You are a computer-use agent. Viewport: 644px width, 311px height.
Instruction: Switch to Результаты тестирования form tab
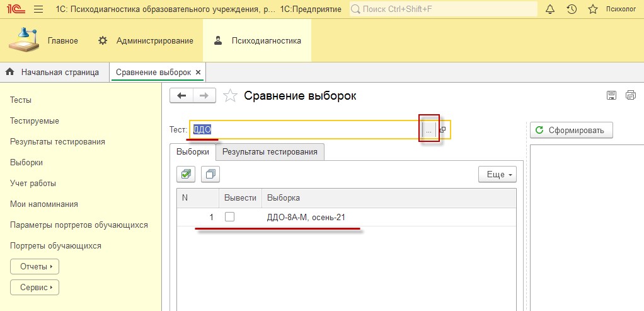click(x=270, y=152)
